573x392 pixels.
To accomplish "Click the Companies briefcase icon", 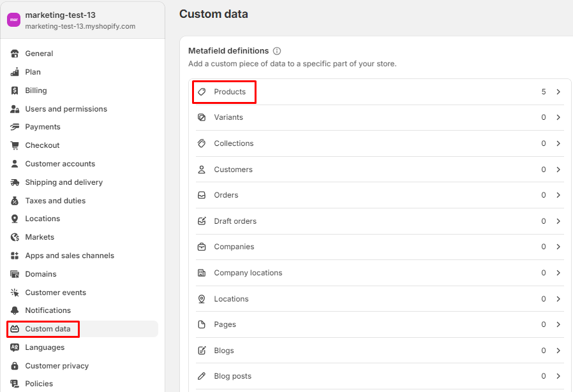I will click(202, 247).
